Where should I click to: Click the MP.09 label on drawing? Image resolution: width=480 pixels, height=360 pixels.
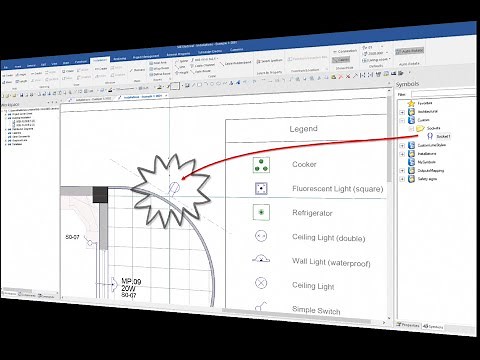click(x=131, y=281)
